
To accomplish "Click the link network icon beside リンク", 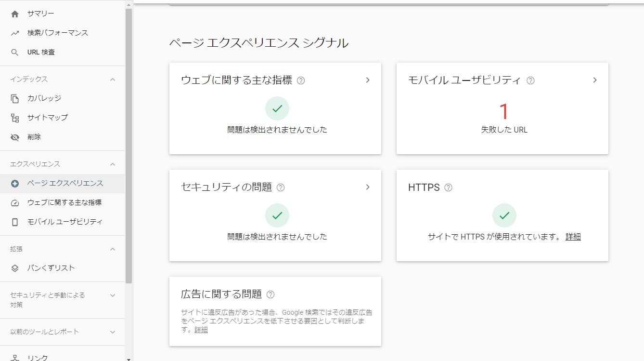I will click(15, 358).
